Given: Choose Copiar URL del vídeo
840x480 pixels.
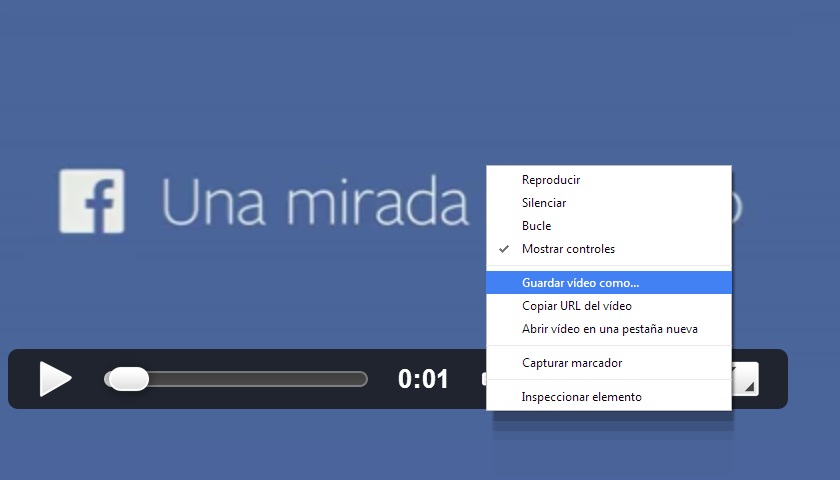Looking at the screenshot, I should click(x=609, y=306).
